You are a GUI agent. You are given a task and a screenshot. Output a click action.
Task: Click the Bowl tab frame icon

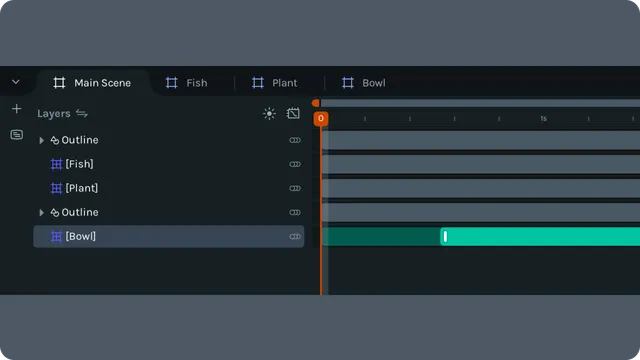click(x=347, y=83)
